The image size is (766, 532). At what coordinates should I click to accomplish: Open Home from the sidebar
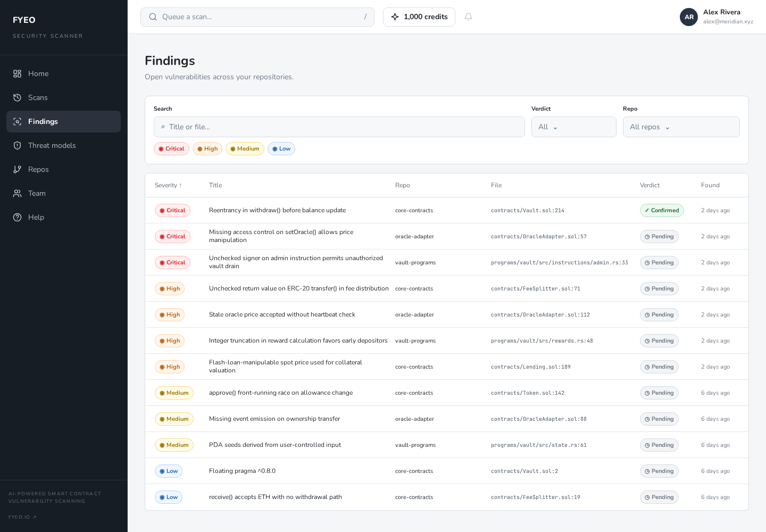tap(63, 73)
